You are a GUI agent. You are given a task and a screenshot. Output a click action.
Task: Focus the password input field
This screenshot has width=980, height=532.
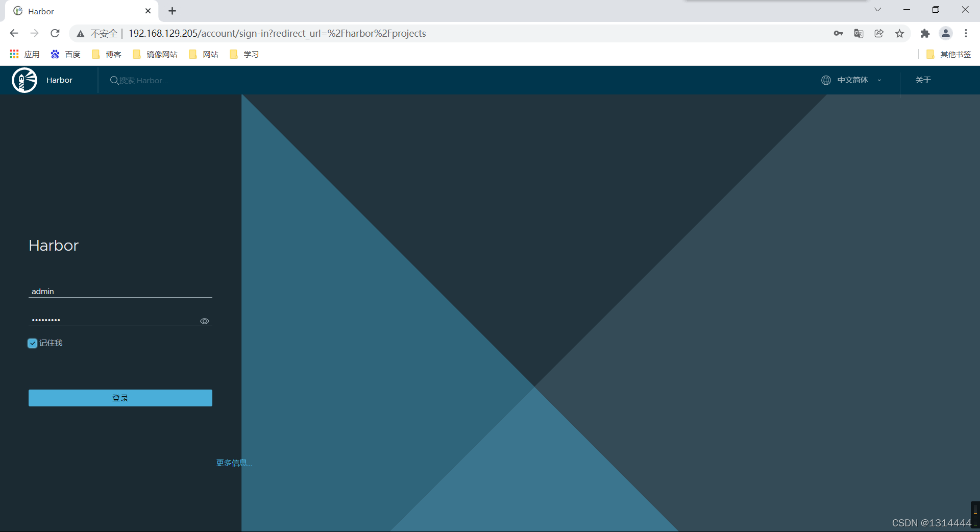[113, 320]
